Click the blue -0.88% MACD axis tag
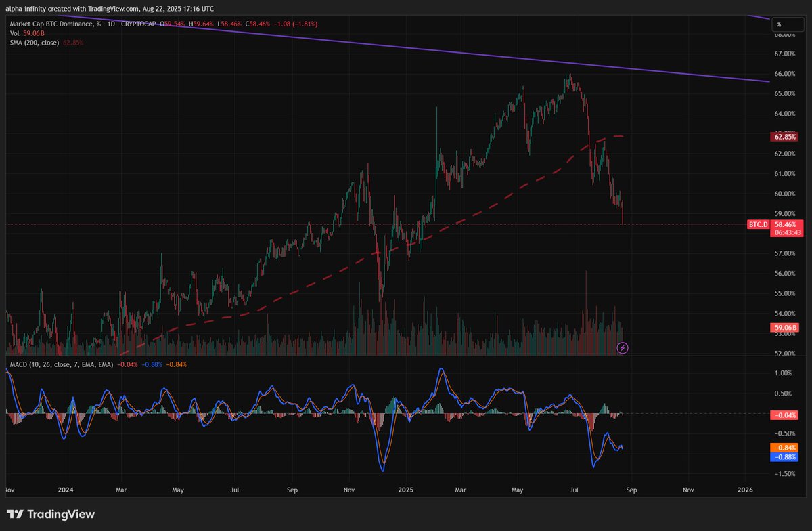 [x=786, y=457]
